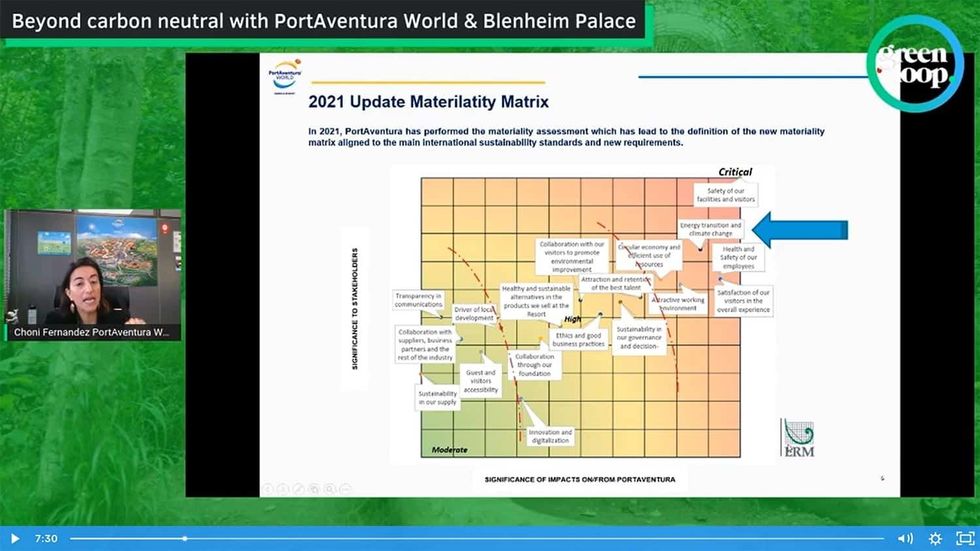This screenshot has width=980, height=551.
Task: Mute the video using the speaker icon
Action: click(904, 538)
